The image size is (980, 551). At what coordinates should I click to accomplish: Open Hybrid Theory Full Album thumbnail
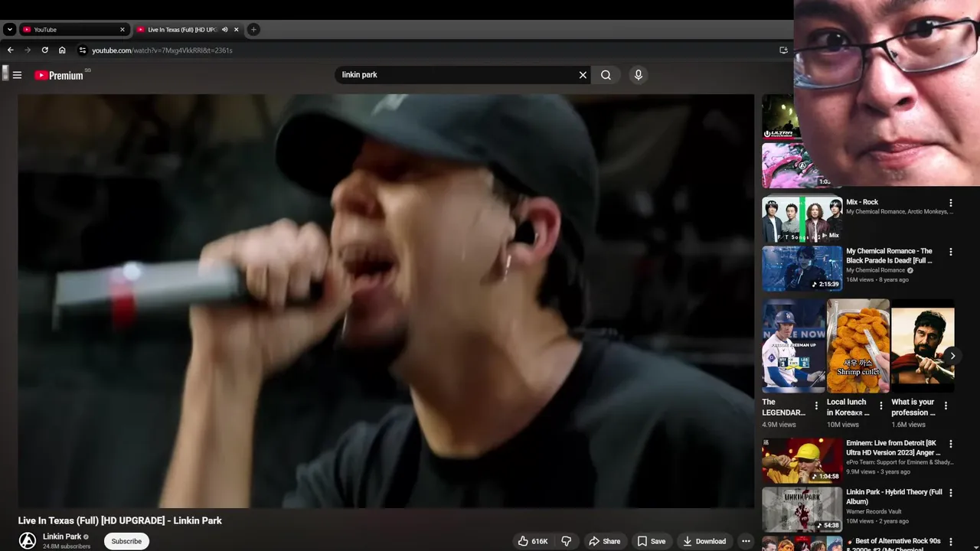(802, 510)
